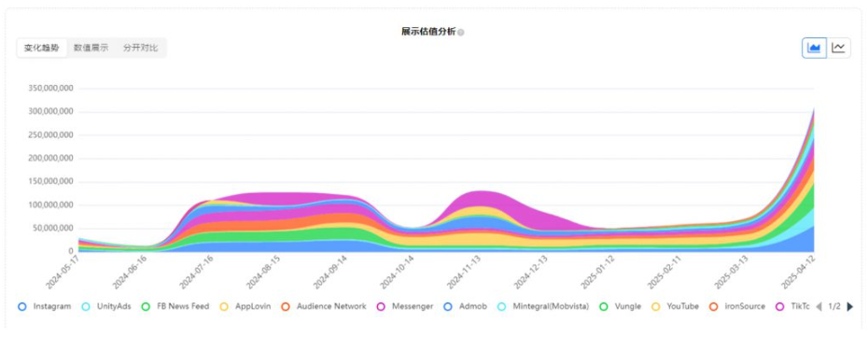868x337 pixels.
Task: Toggle ironSource legend entry
Action: coord(736,306)
